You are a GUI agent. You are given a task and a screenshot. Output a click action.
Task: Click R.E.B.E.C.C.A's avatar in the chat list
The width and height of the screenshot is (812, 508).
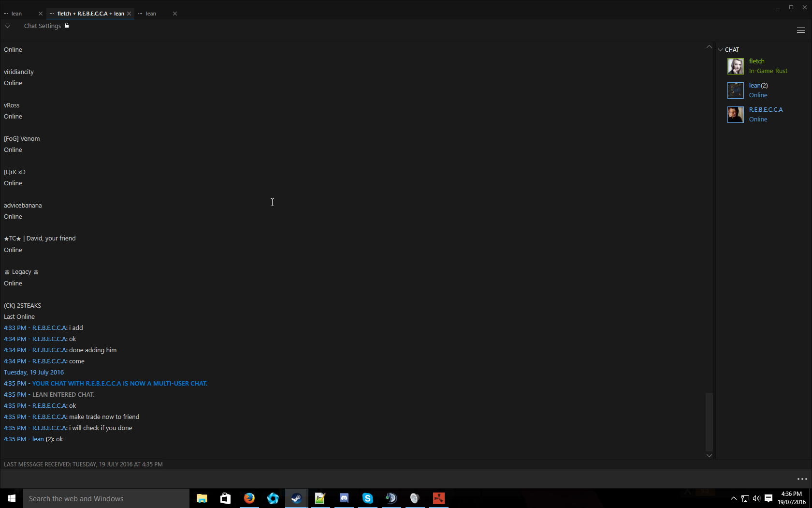(735, 115)
